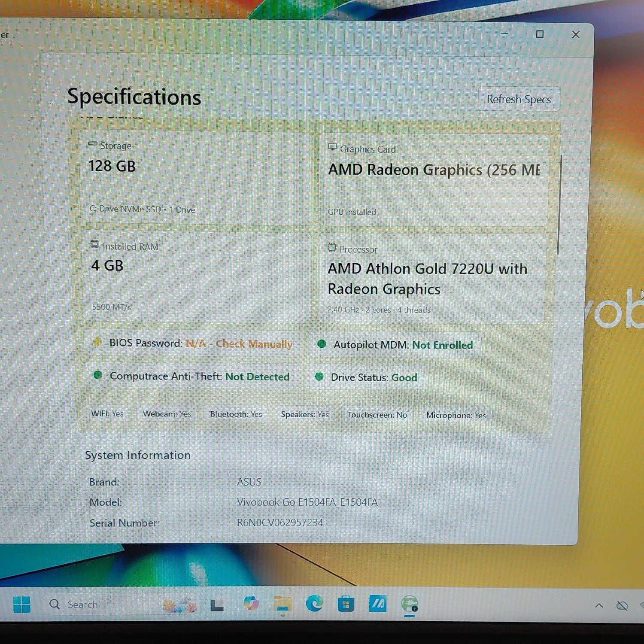Click the Bluetooth: Yes chip

[236, 414]
